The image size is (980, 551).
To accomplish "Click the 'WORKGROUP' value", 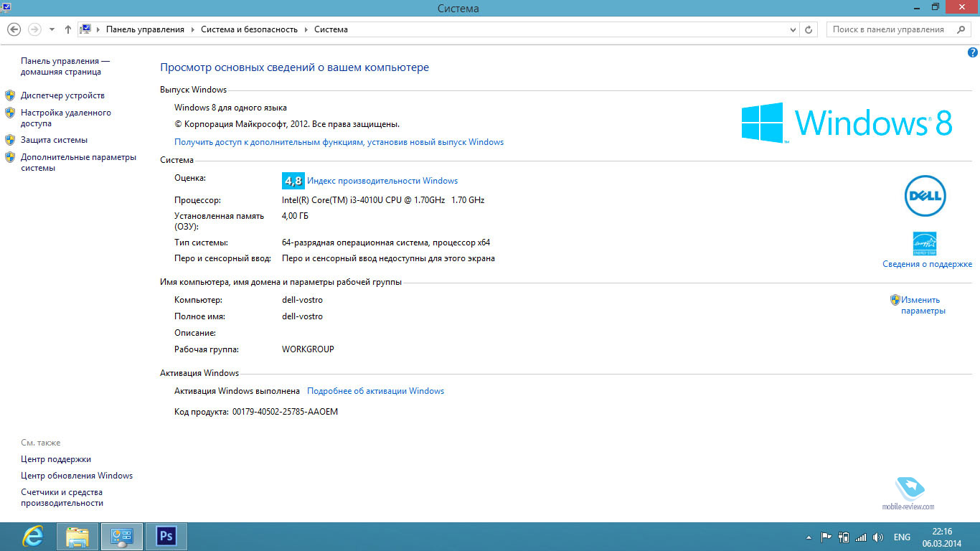I will [x=308, y=349].
